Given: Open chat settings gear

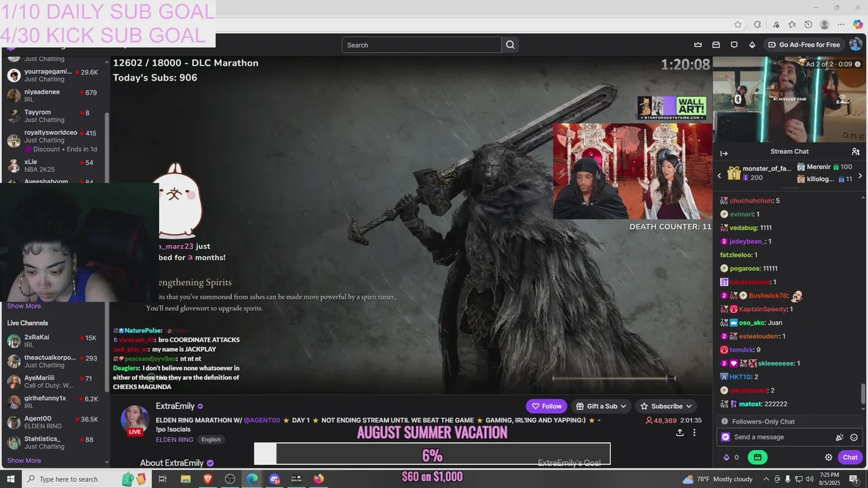Looking at the screenshot, I should coord(828,457).
